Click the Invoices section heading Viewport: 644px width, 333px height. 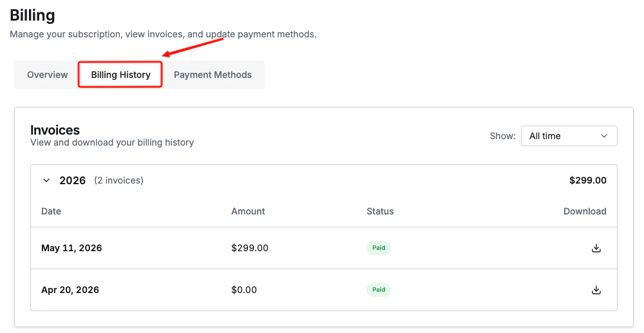(x=55, y=130)
